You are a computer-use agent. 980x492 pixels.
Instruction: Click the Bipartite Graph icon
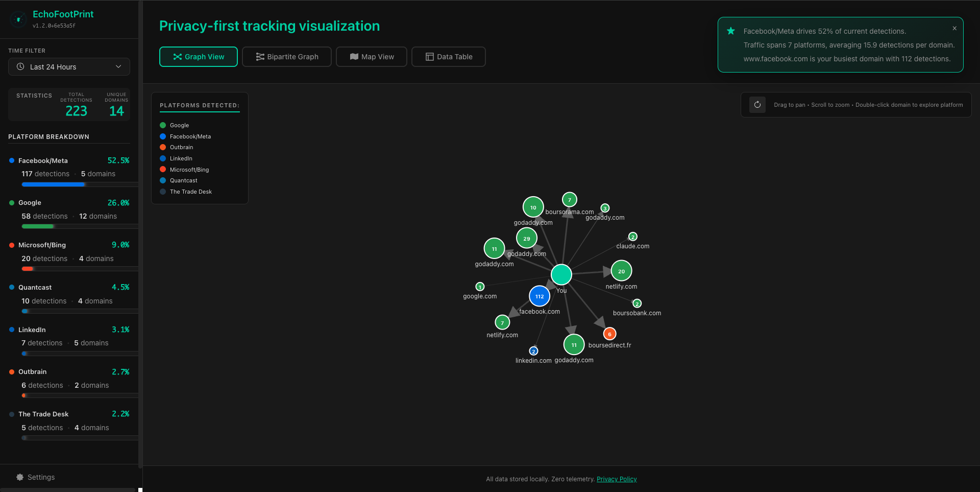click(x=260, y=57)
